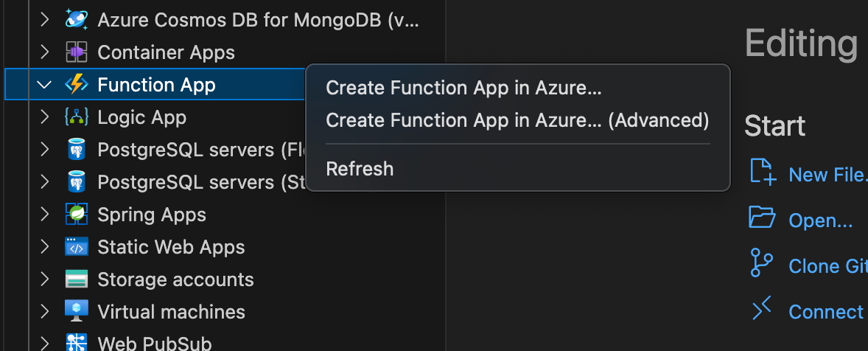Open the New File link
This screenshot has height=351, width=868.
[x=827, y=175]
